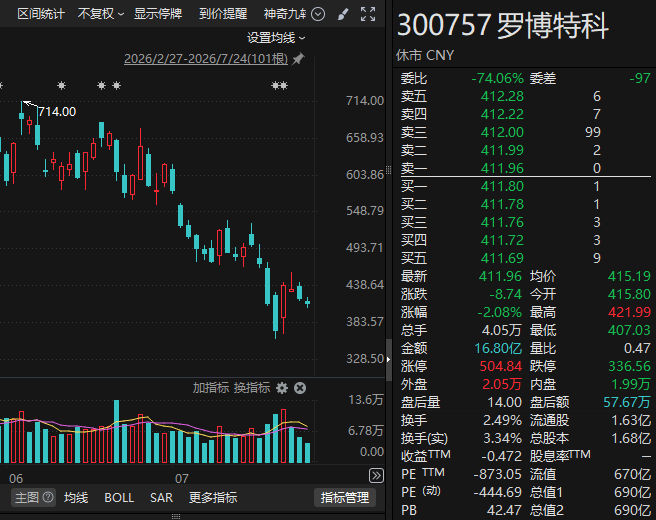Click the 盘后额 value 57.67万

click(x=627, y=402)
